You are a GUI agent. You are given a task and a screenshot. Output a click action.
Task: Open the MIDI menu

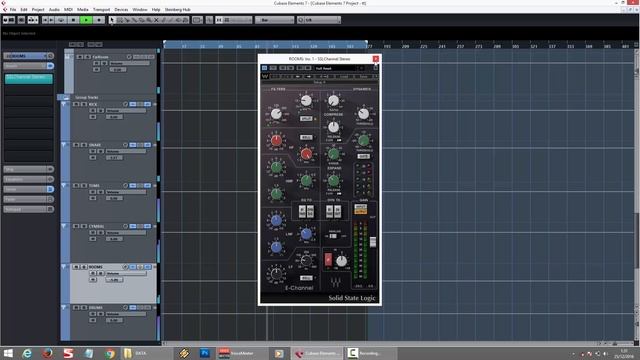click(69, 9)
